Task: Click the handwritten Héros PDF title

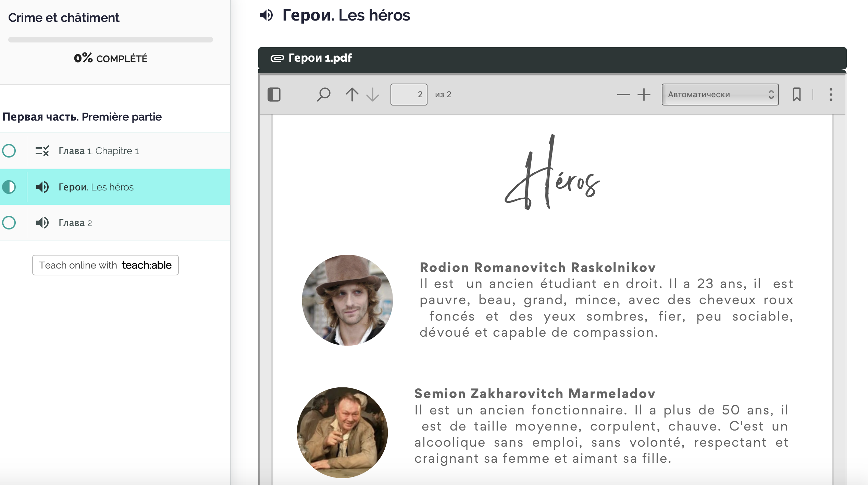Action: 552,172
